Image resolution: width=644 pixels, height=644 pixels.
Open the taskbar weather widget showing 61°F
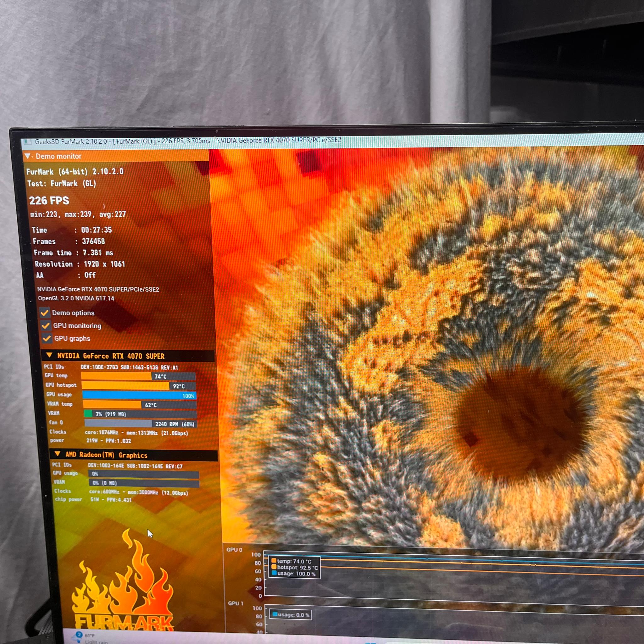click(90, 637)
